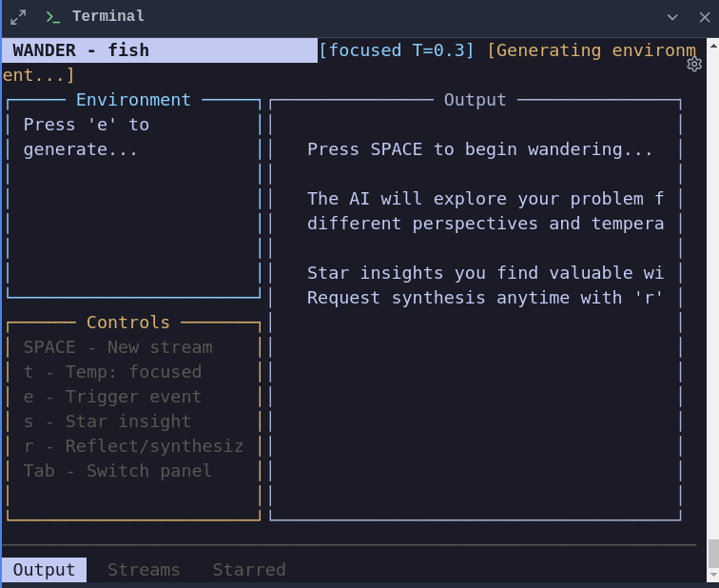719x588 pixels.
Task: Switch to the Starred tab
Action: (x=249, y=570)
